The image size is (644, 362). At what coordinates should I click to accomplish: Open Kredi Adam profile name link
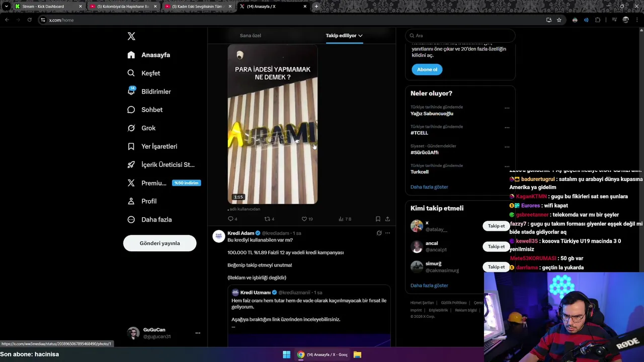240,233
